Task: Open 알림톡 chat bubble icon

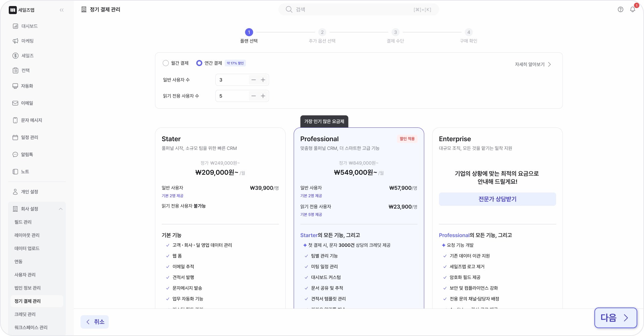Action: click(x=15, y=155)
